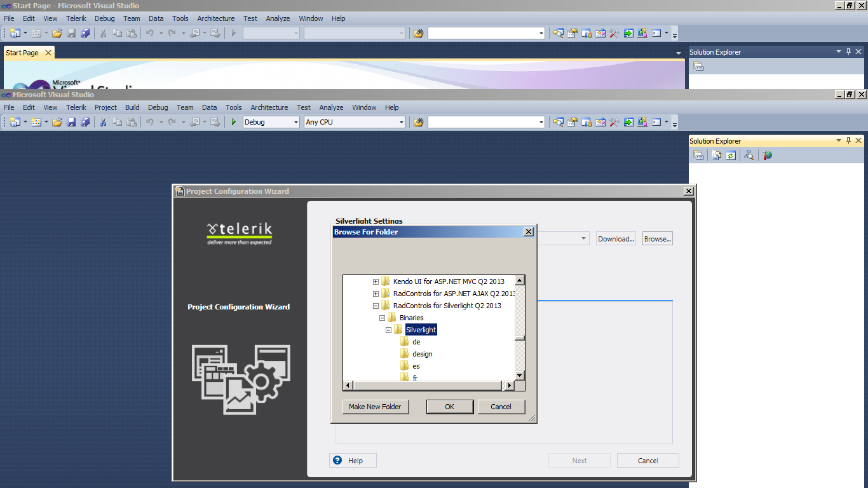Click Find in Files icon in front toolbar
Screen dimensions: 868x488
pyautogui.click(x=418, y=122)
